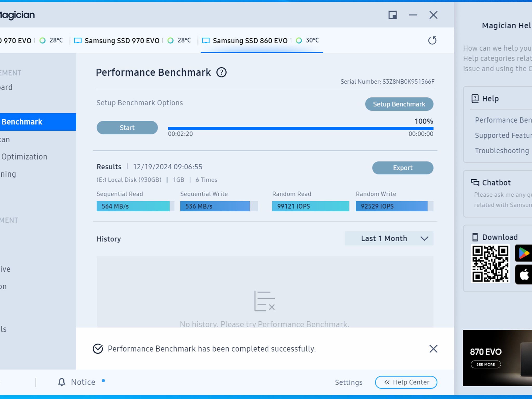Open the Performance Benchmark help question icon
This screenshot has height=399, width=532.
click(x=221, y=72)
